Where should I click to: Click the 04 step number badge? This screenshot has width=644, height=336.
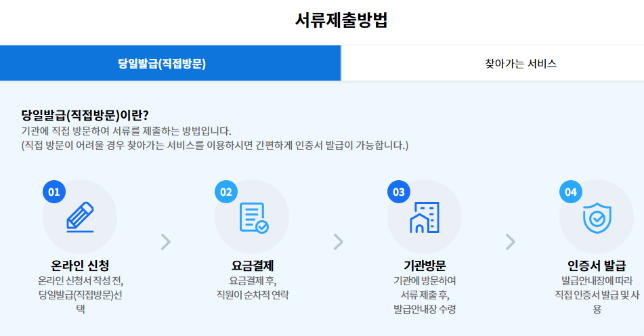click(571, 192)
